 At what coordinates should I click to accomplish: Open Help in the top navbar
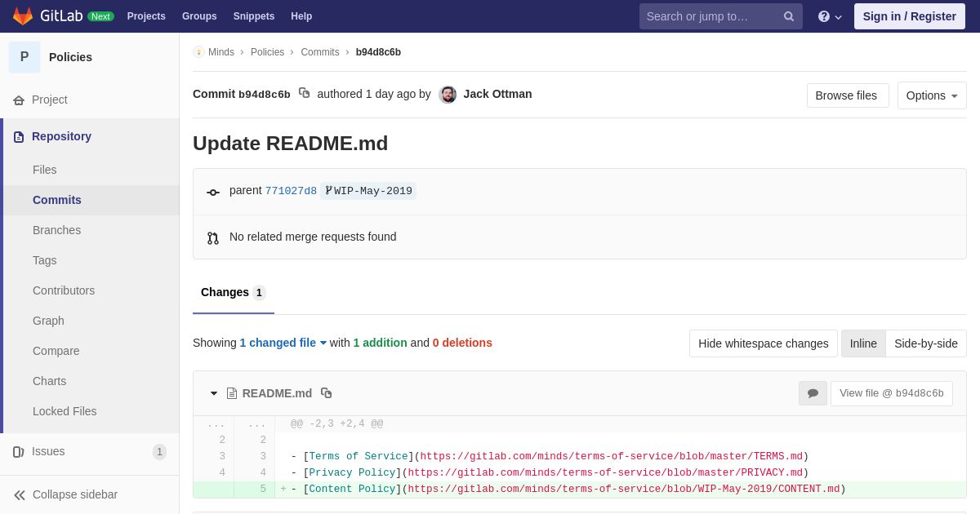[301, 16]
